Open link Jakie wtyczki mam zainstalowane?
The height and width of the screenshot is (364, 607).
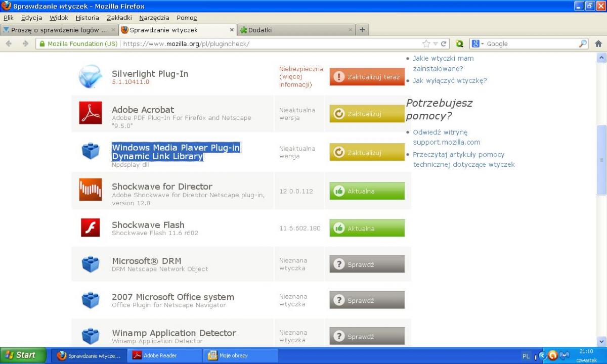[443, 64]
